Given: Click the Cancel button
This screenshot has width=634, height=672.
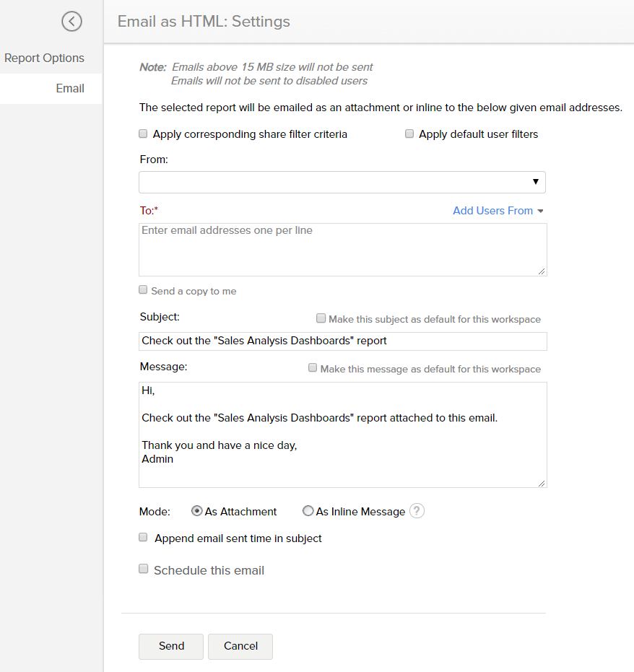Looking at the screenshot, I should click(240, 646).
